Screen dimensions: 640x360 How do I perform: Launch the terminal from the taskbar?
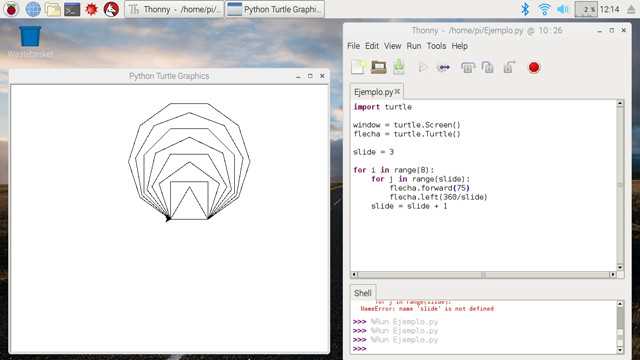[72, 9]
